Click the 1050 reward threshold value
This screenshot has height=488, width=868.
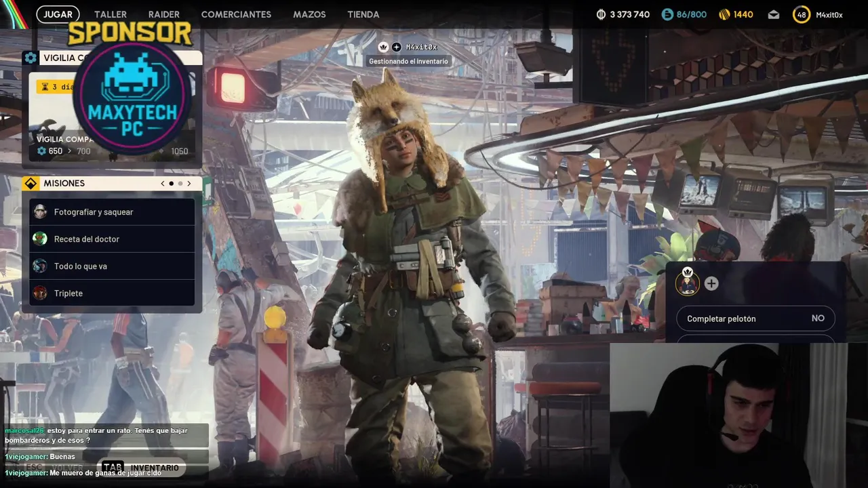180,151
